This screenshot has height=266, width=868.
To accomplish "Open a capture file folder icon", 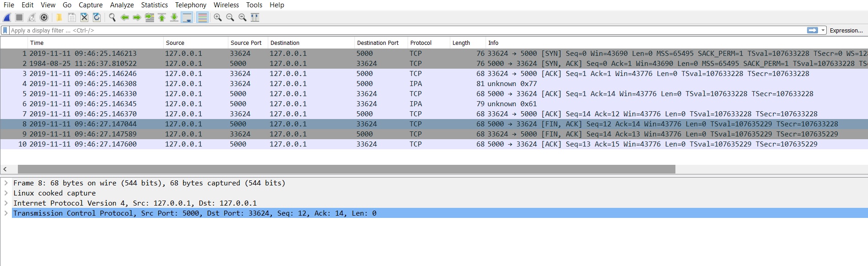I will point(59,17).
